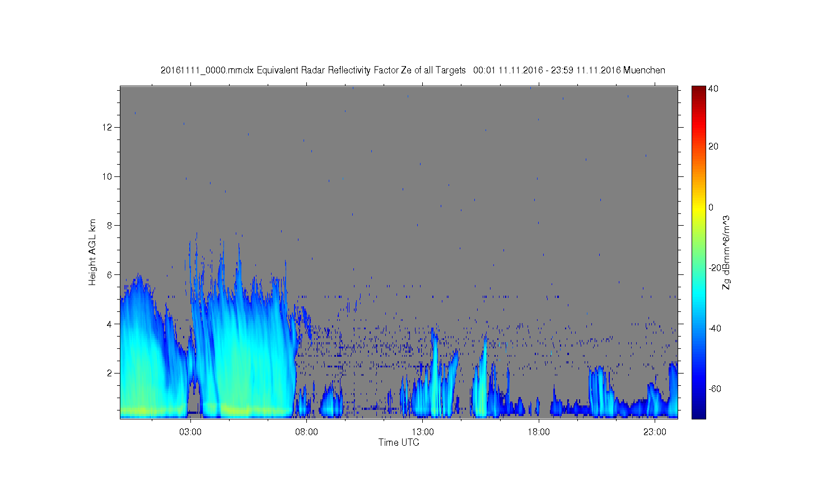Click the dark red top of the colorbar

tap(698, 91)
